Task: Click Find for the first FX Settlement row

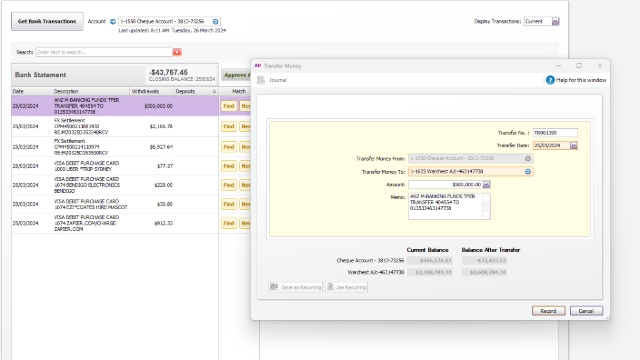Action: tap(229, 127)
